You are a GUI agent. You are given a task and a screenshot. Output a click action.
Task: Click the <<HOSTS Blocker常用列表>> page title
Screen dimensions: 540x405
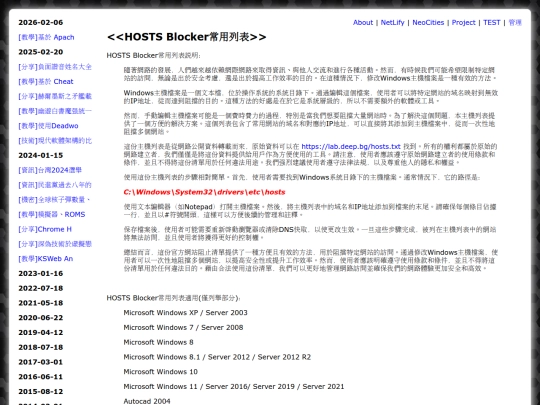pos(186,37)
